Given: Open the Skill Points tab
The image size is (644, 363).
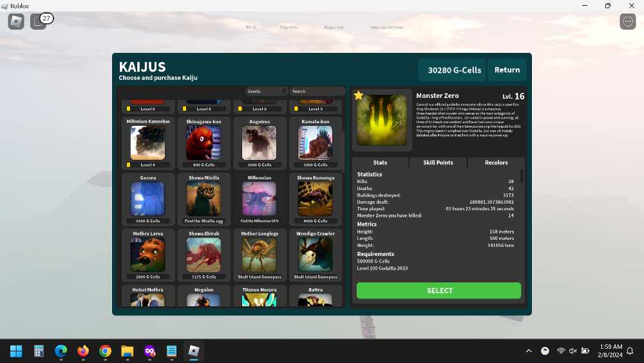Looking at the screenshot, I should click(x=438, y=162).
